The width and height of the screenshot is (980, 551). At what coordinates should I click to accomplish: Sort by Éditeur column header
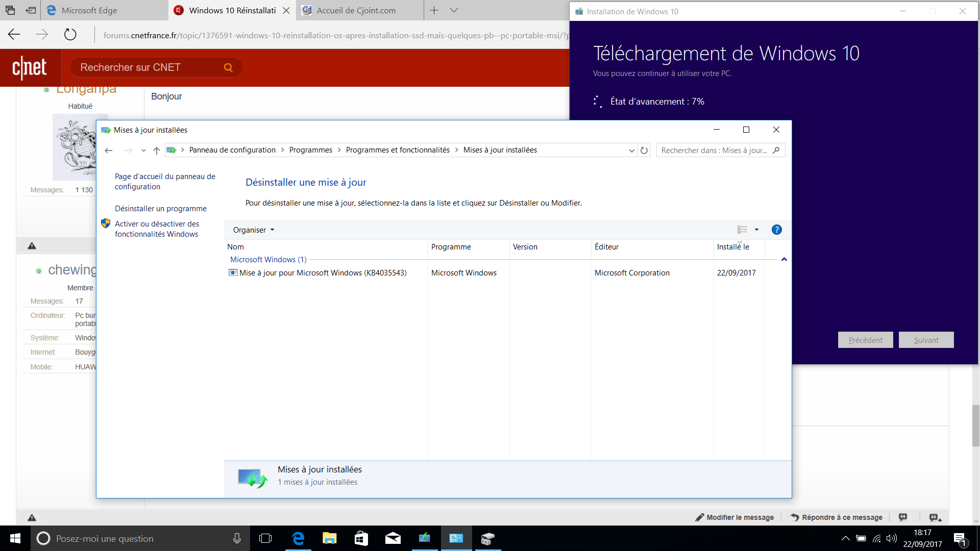(652, 247)
